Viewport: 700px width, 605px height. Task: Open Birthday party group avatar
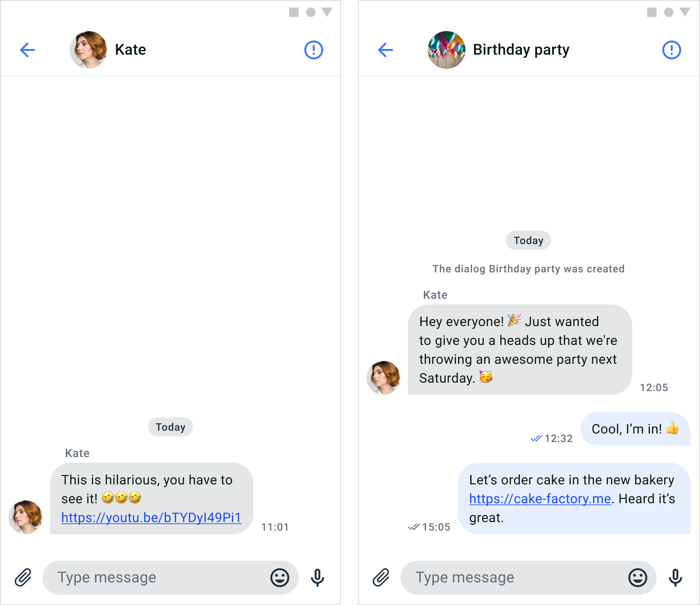[x=447, y=50]
